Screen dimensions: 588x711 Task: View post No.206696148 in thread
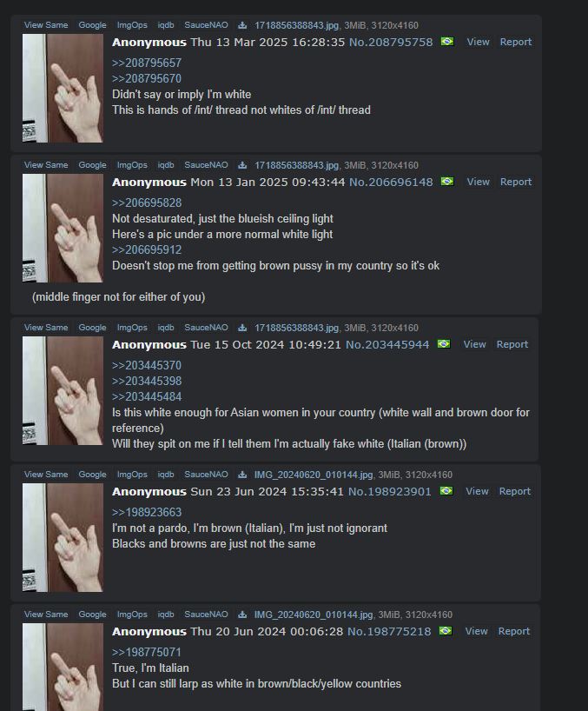[x=478, y=182]
